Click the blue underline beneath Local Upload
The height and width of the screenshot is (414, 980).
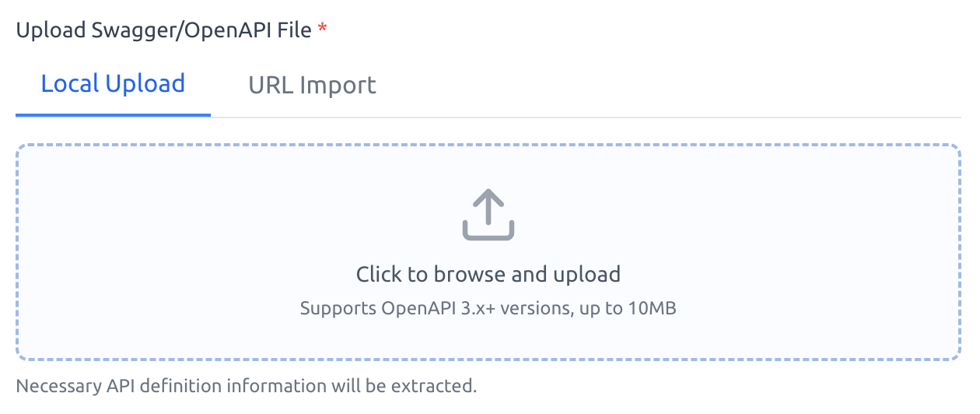tap(113, 115)
